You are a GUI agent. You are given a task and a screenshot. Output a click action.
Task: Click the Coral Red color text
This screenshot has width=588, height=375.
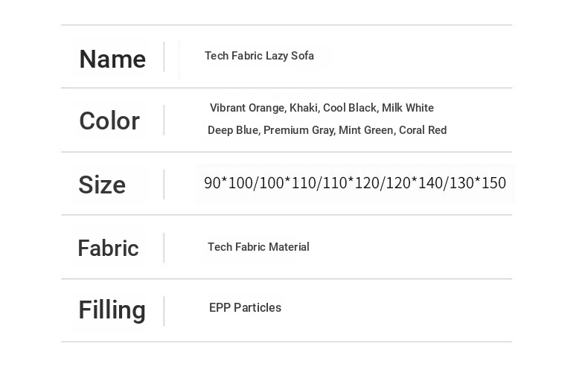click(423, 130)
